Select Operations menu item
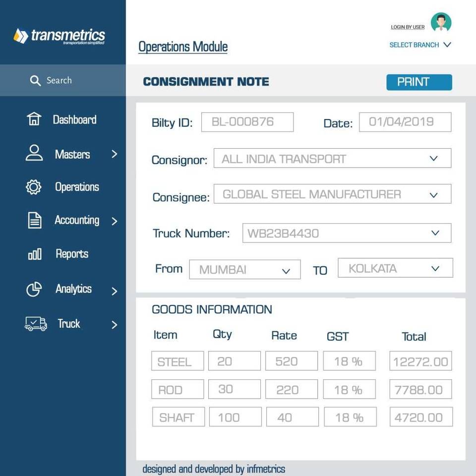This screenshot has width=476, height=476. pos(77,187)
